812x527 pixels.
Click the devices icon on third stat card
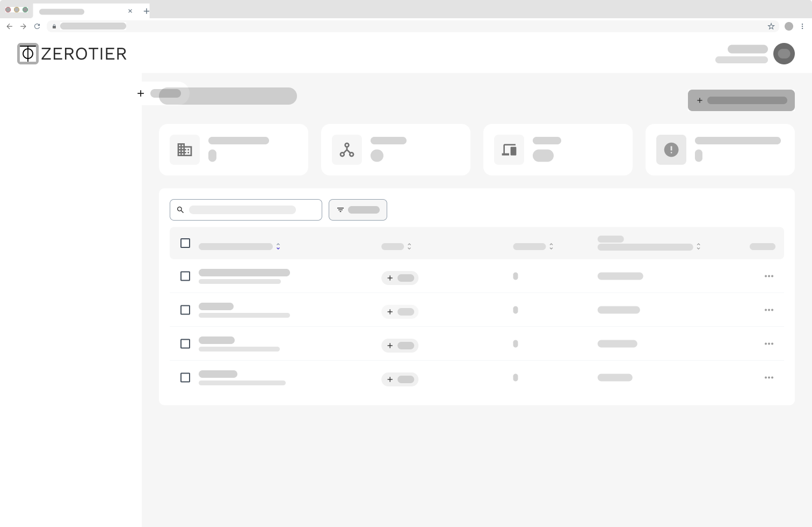(509, 150)
